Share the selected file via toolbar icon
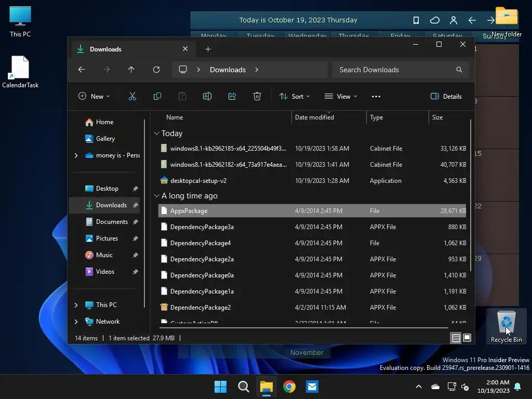This screenshot has height=399, width=532. click(x=232, y=96)
